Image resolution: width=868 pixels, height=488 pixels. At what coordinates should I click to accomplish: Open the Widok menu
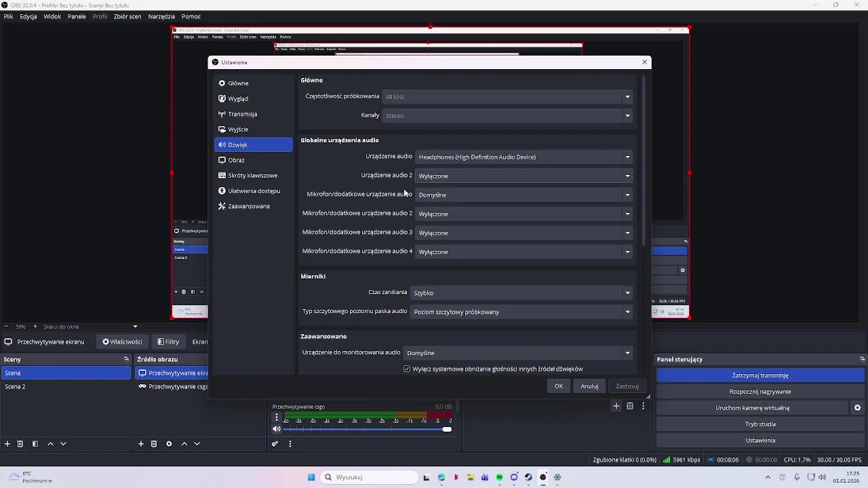52,16
